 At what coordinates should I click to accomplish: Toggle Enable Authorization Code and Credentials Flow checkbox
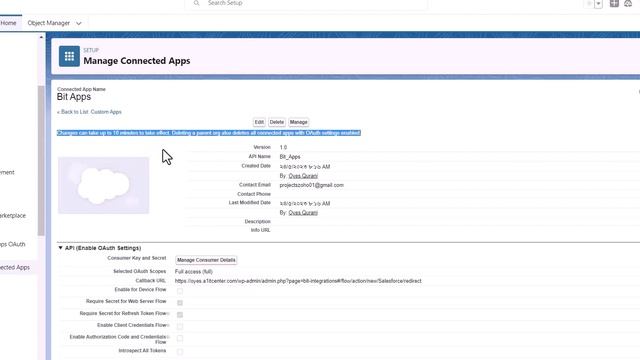[180, 338]
